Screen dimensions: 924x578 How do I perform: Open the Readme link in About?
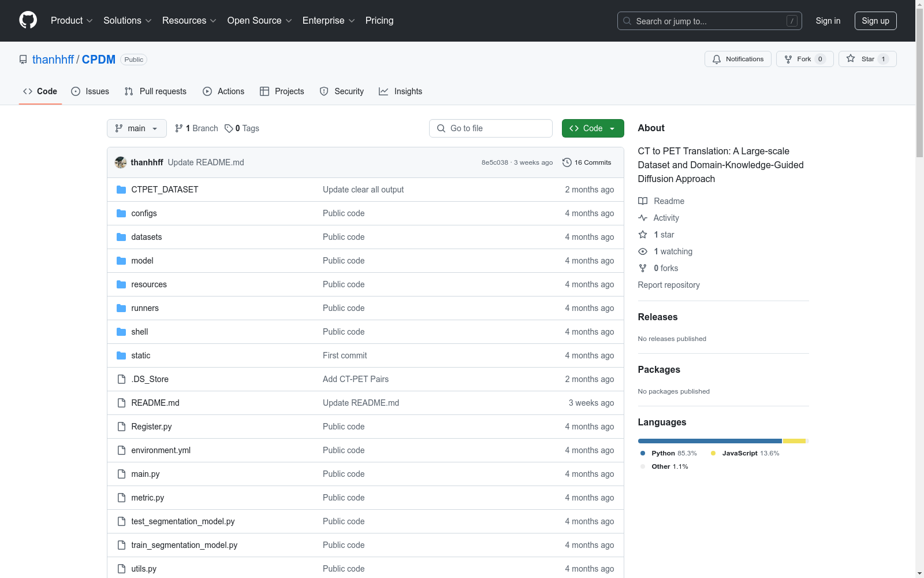coord(661,201)
